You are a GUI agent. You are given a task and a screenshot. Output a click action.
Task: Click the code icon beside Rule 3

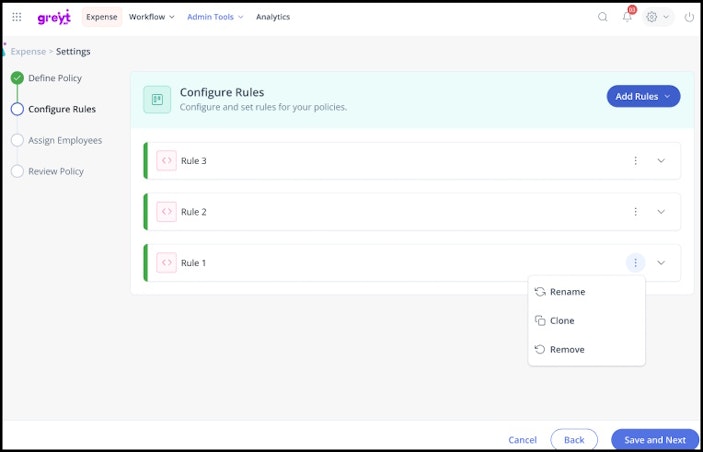[166, 161]
